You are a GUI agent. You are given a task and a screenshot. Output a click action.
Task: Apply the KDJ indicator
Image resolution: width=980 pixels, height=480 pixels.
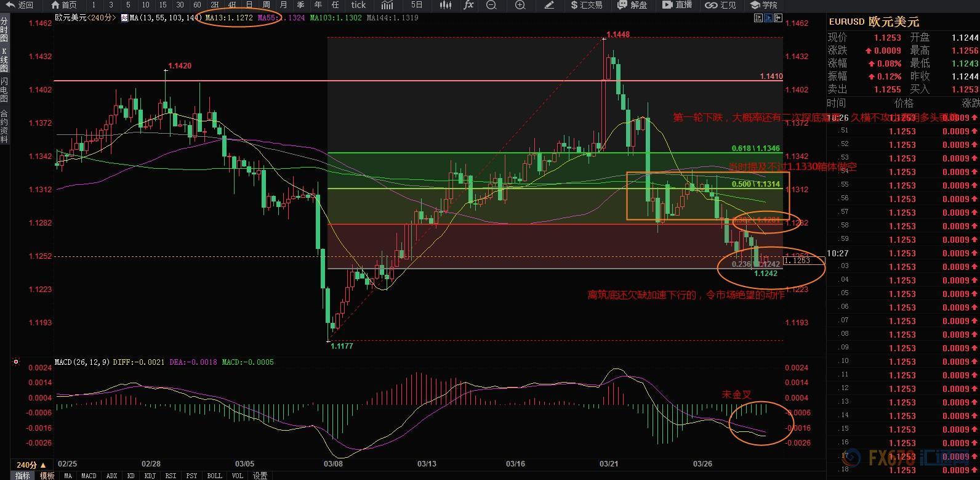coord(150,476)
